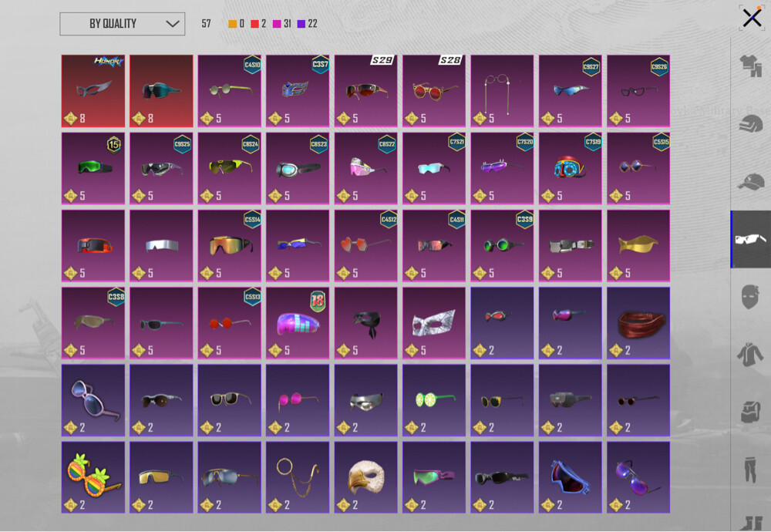Image resolution: width=771 pixels, height=532 pixels.
Task: Filter by purple quality swatch
Action: coord(301,24)
